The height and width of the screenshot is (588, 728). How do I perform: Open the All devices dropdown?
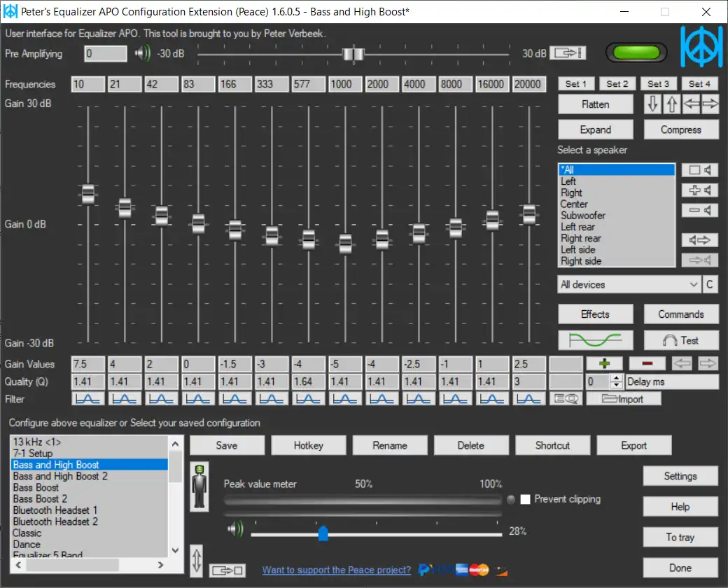(629, 285)
